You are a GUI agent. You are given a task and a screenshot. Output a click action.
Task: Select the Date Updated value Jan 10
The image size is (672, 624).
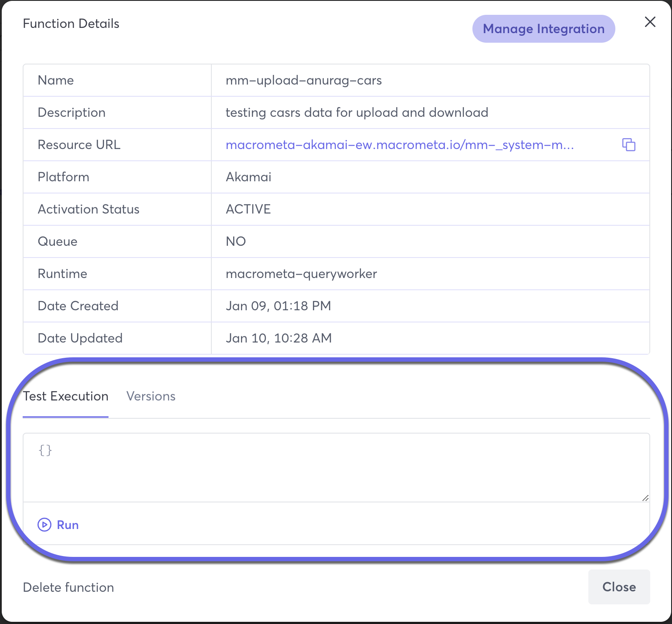coord(278,338)
